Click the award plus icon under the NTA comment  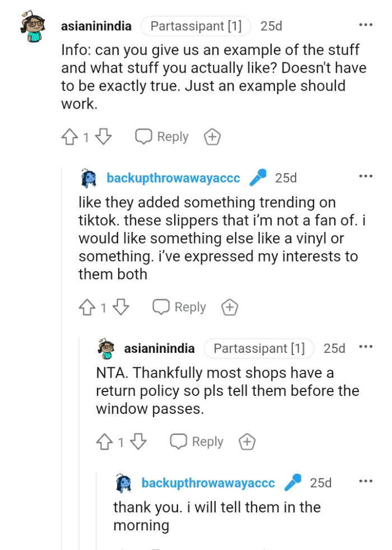click(x=246, y=441)
